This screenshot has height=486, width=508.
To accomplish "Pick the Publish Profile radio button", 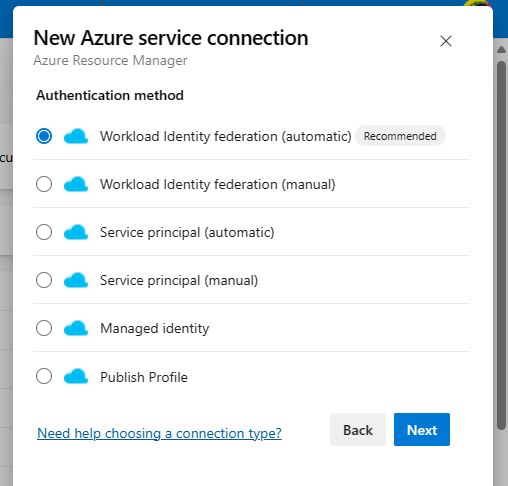I will coord(44,376).
